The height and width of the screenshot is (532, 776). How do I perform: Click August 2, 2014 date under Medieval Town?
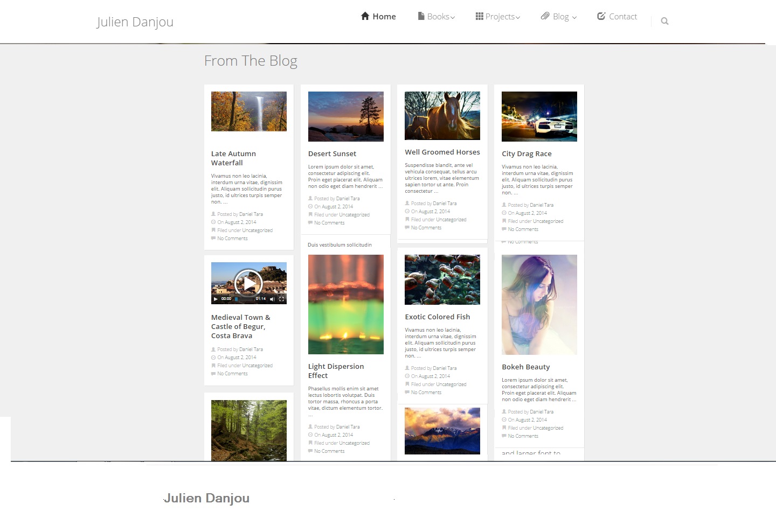click(240, 358)
